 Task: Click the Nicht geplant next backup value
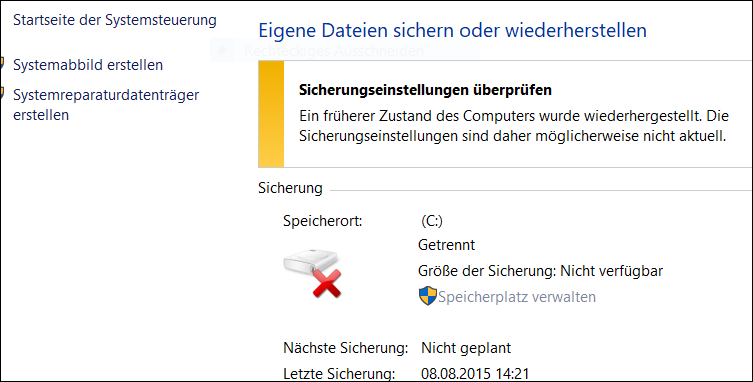click(466, 347)
